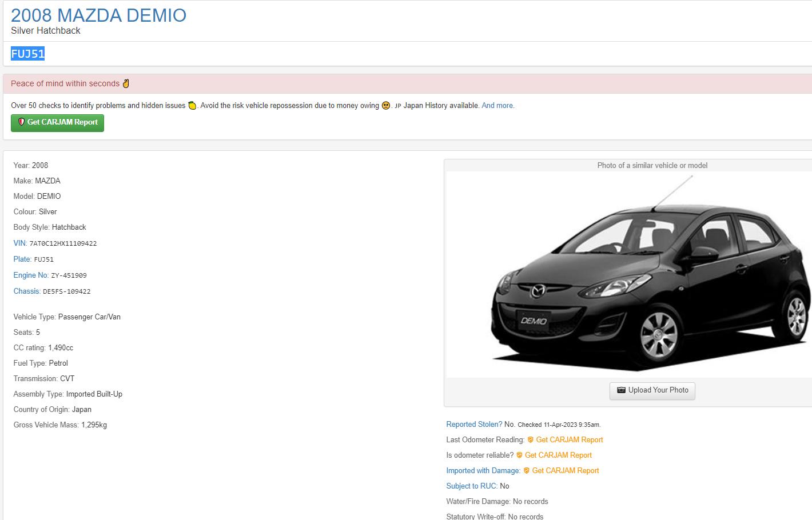Open the Subject to RUC link
The image size is (812, 520).
pos(472,486)
